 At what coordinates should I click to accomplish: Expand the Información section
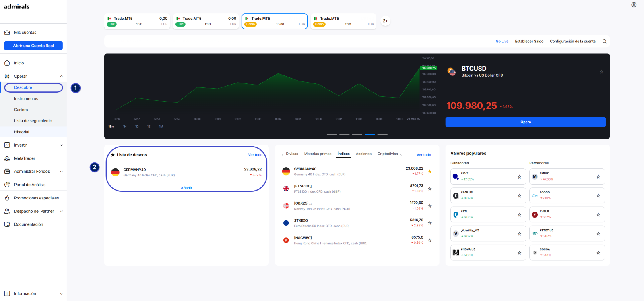coord(62,293)
